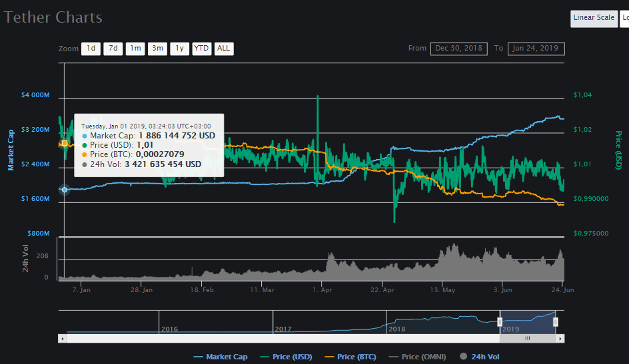This screenshot has width=629, height=364.
Task: Toggle Market Cap series in legend
Action: pos(220,357)
